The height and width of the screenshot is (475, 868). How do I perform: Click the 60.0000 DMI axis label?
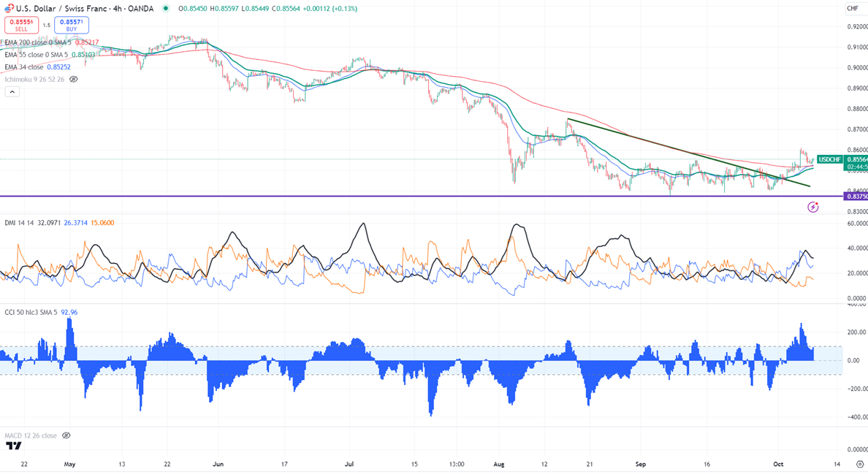click(x=857, y=223)
